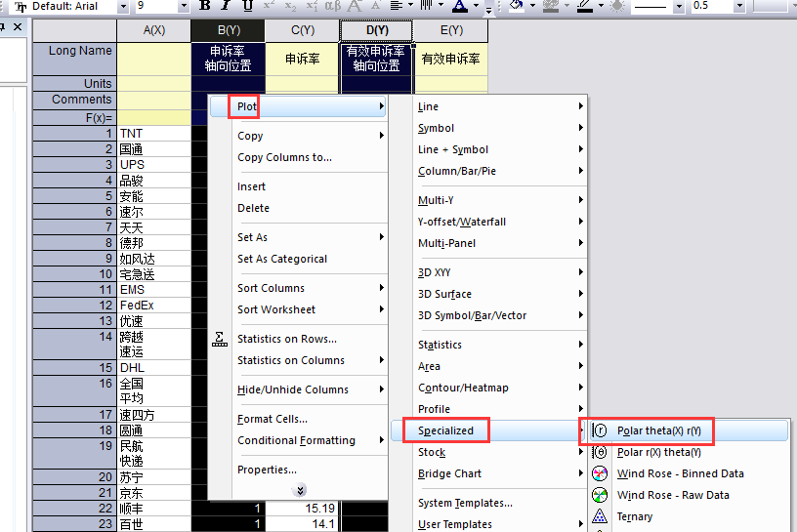Decrease font size with small A
The width and height of the screenshot is (797, 532).
[x=376, y=6]
